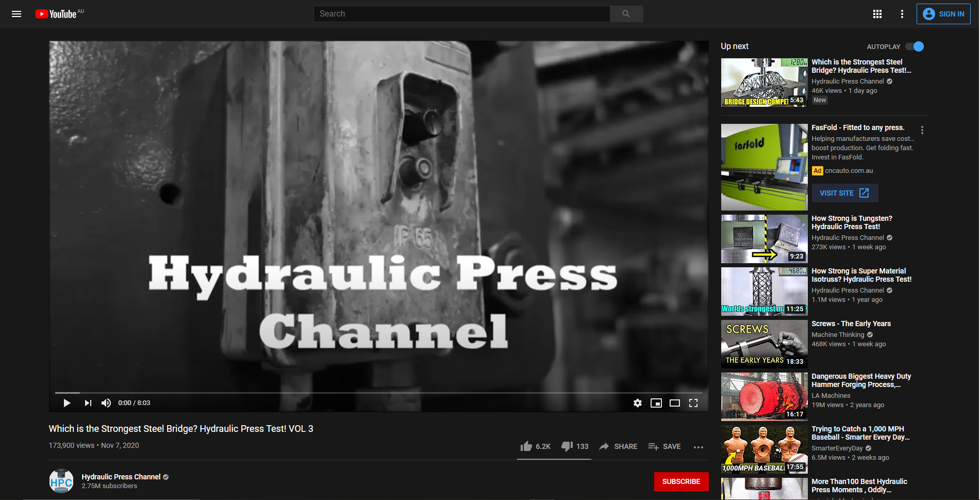980x500 pixels.
Task: Click the search magnifier button
Action: click(626, 14)
